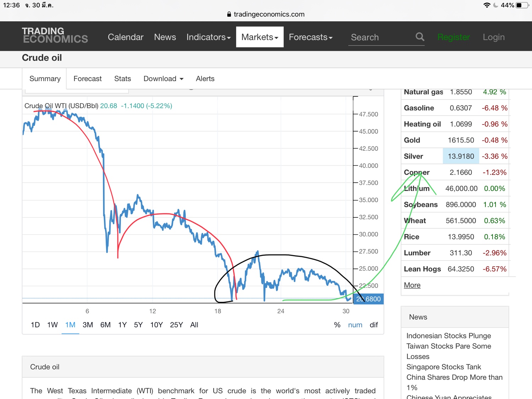Image resolution: width=532 pixels, height=399 pixels.
Task: Select the All chart range
Action: (194, 325)
